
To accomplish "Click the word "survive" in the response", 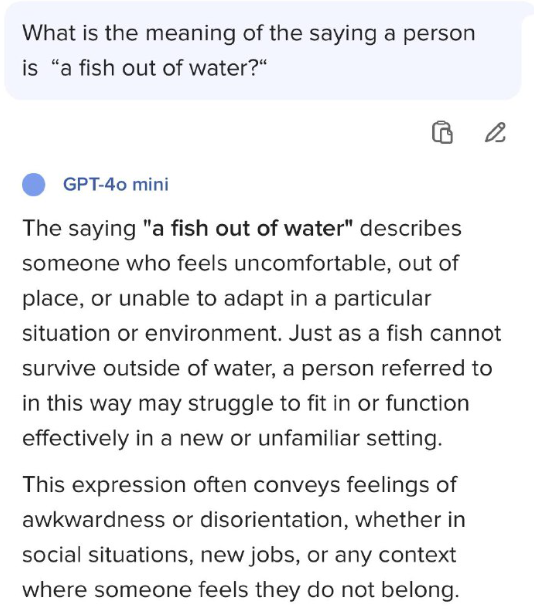I will pyautogui.click(x=59, y=369).
